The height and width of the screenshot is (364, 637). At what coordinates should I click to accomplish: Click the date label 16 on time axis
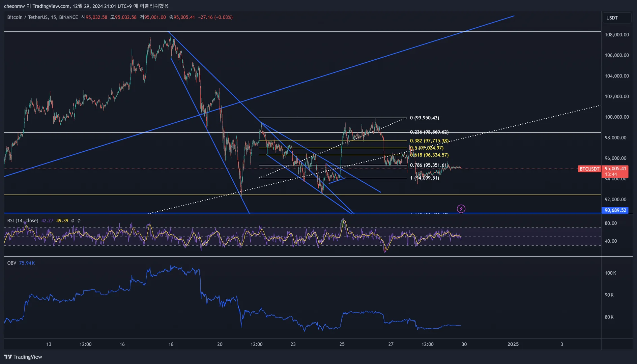tap(122, 344)
